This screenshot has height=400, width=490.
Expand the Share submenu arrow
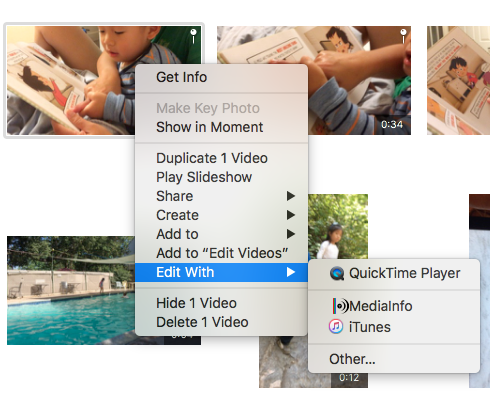(291, 196)
